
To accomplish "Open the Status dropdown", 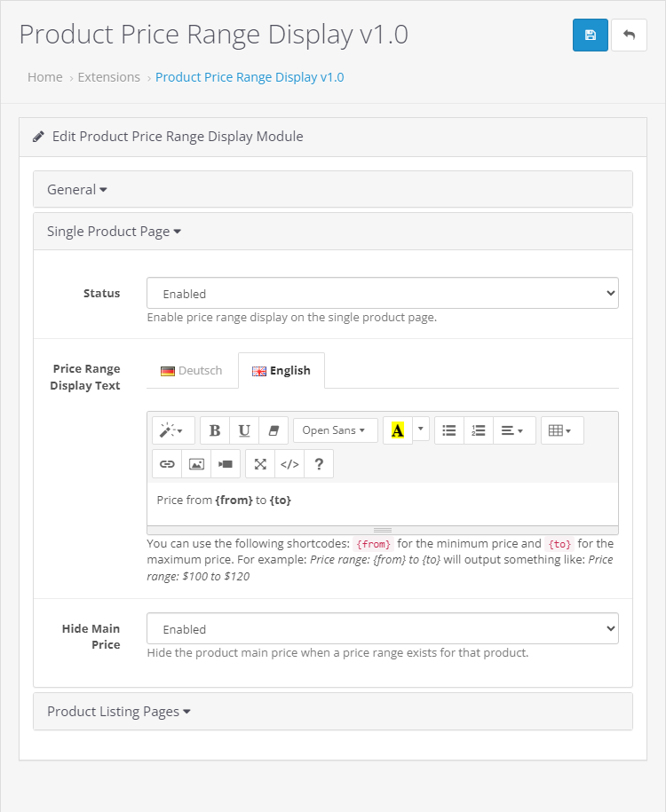I will coord(382,293).
